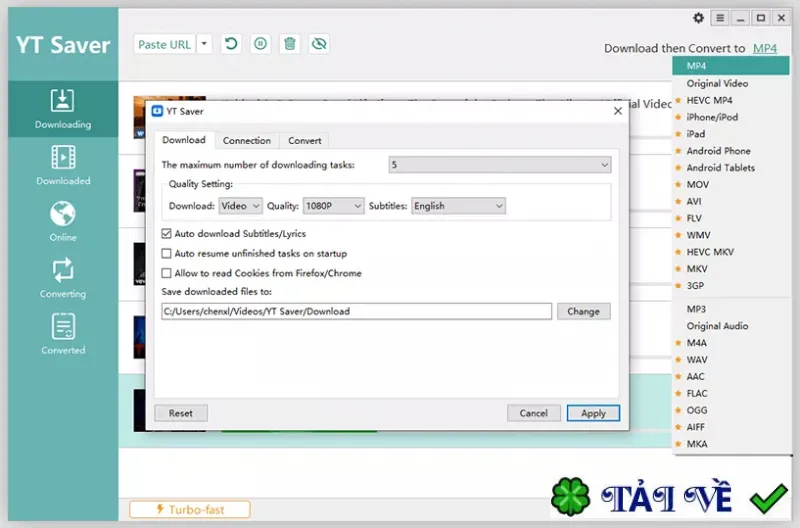Viewport: 800px width, 528px height.
Task: Select MP4 in the format list
Action: [x=731, y=66]
